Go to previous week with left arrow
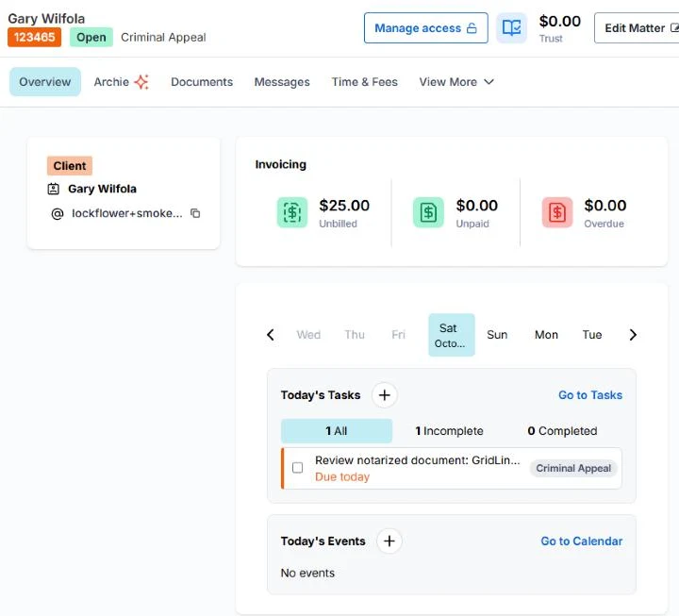The width and height of the screenshot is (679, 616). coord(271,335)
